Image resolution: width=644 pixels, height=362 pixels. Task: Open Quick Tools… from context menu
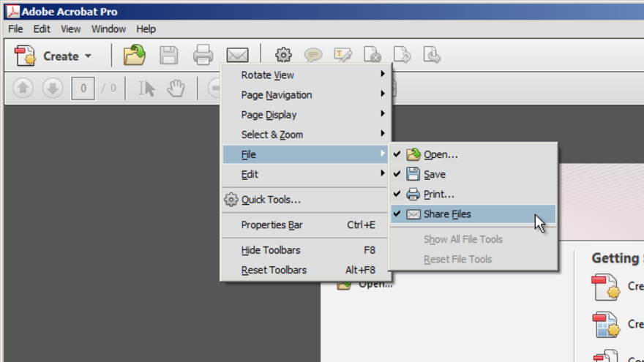pyautogui.click(x=306, y=200)
